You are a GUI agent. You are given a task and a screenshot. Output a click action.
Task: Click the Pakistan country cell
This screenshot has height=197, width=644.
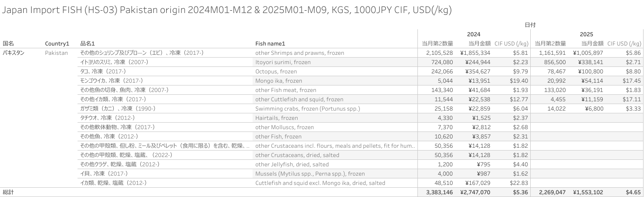tap(56, 53)
